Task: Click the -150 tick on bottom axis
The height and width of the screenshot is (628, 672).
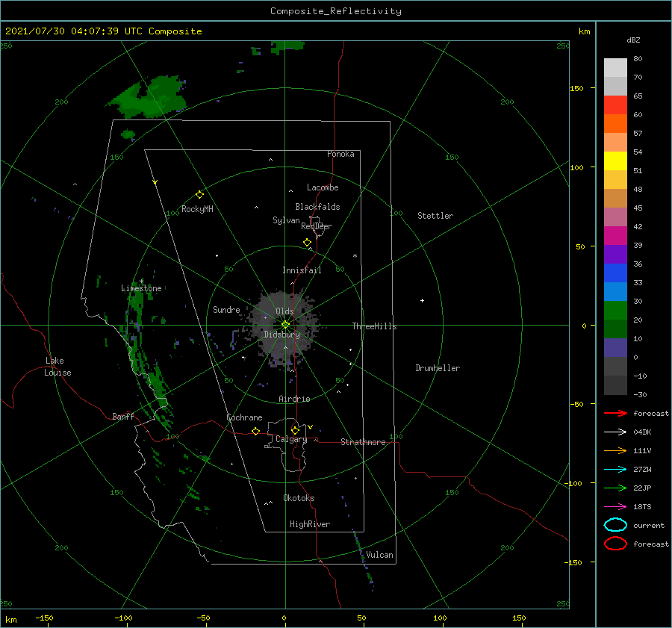Action: point(44,618)
